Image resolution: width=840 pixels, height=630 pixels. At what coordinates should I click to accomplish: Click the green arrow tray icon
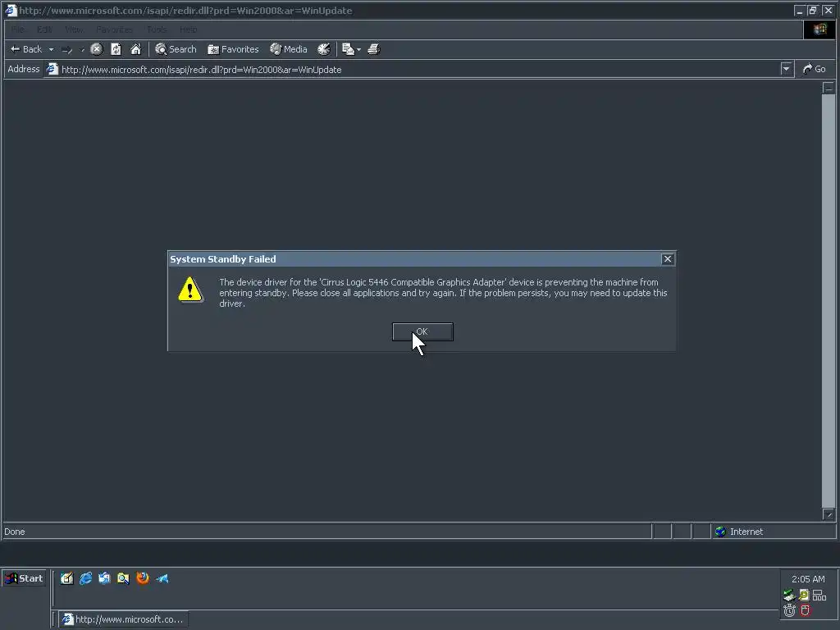click(x=789, y=596)
